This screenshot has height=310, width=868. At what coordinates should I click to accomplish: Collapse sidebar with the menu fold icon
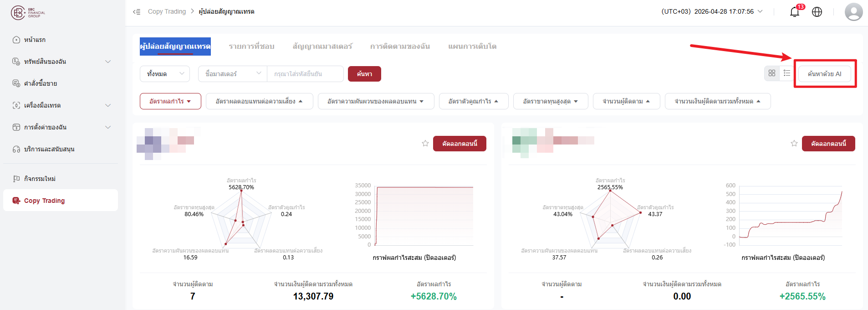pos(137,11)
